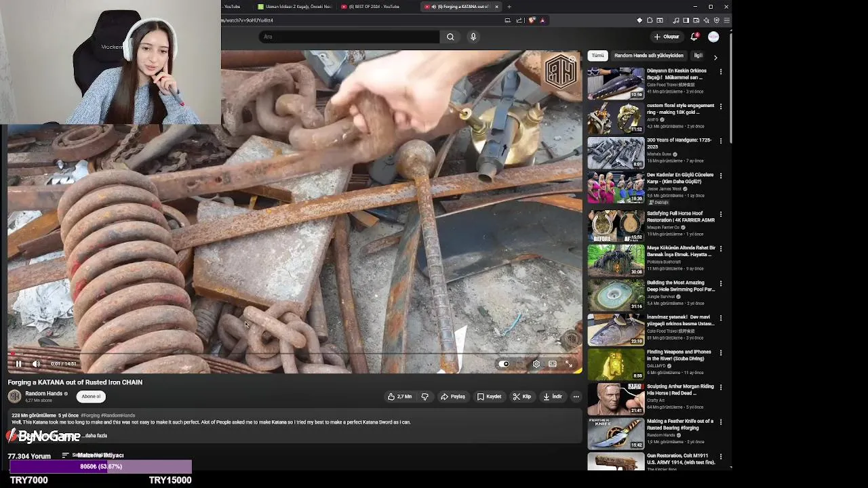Open more actions ellipsis beside İndir
The width and height of the screenshot is (868, 488).
pos(576,396)
